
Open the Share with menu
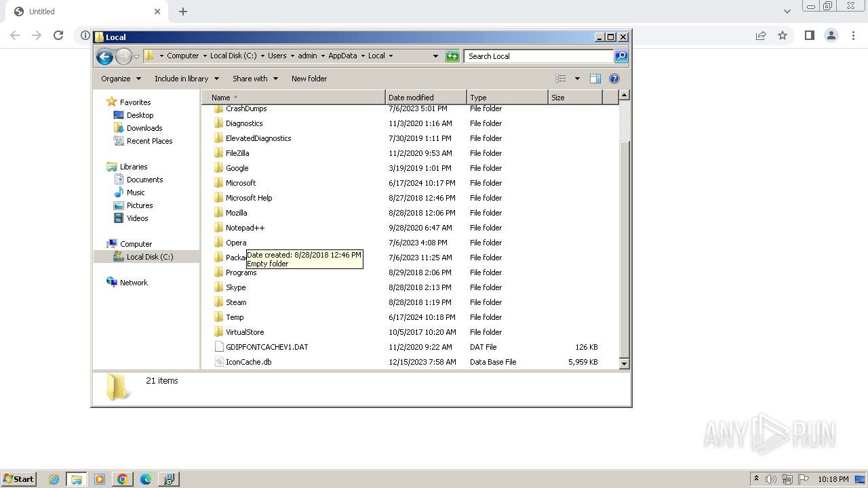[255, 79]
